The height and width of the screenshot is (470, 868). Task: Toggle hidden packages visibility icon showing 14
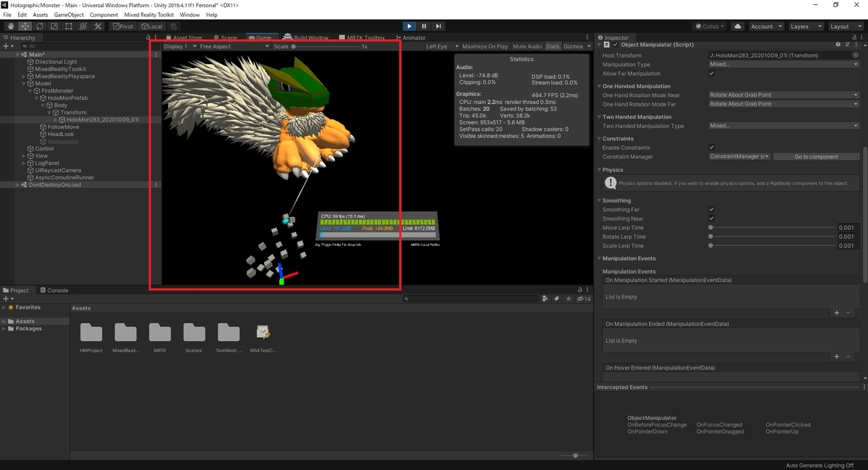pyautogui.click(x=583, y=299)
